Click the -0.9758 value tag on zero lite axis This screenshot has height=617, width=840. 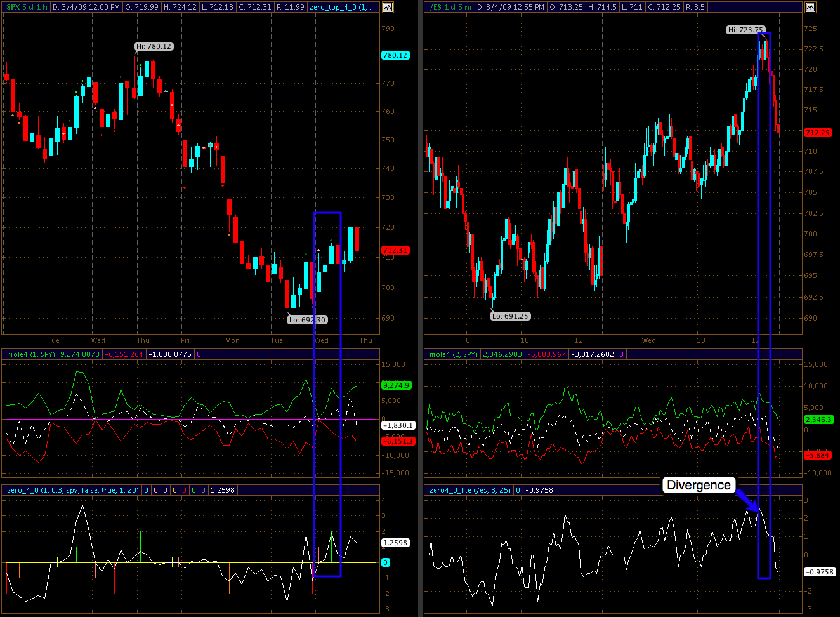pos(820,572)
